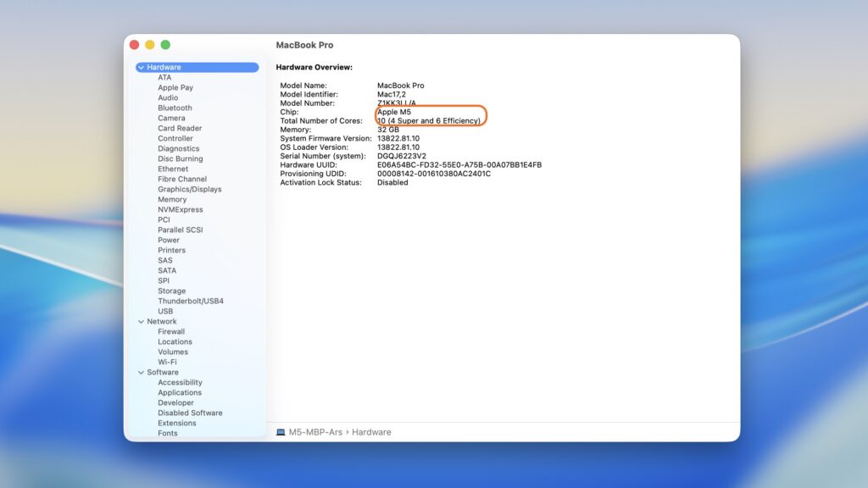Click the Hardware path bar segment

(x=371, y=432)
